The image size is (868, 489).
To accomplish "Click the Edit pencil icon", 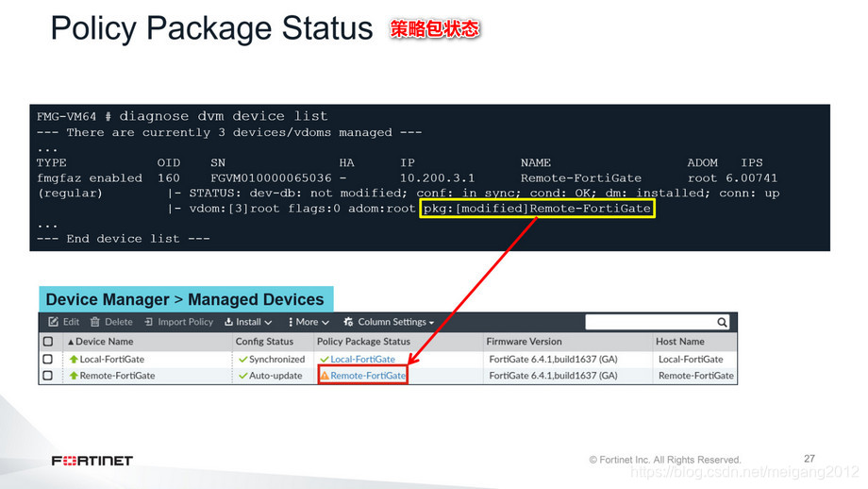I will [53, 322].
